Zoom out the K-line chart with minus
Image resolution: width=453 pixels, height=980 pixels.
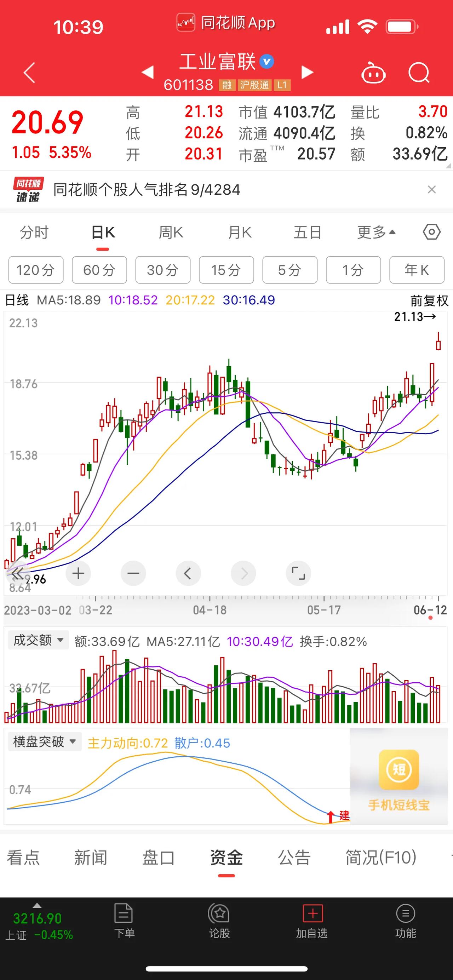(133, 573)
